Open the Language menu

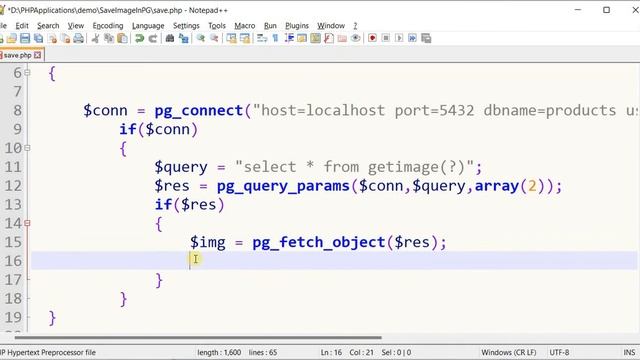tap(148, 26)
